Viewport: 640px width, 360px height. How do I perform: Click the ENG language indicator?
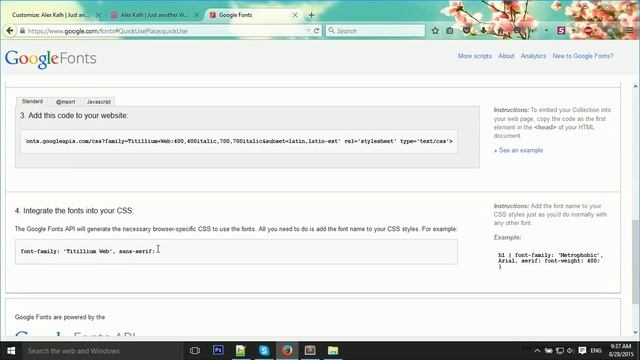click(596, 351)
